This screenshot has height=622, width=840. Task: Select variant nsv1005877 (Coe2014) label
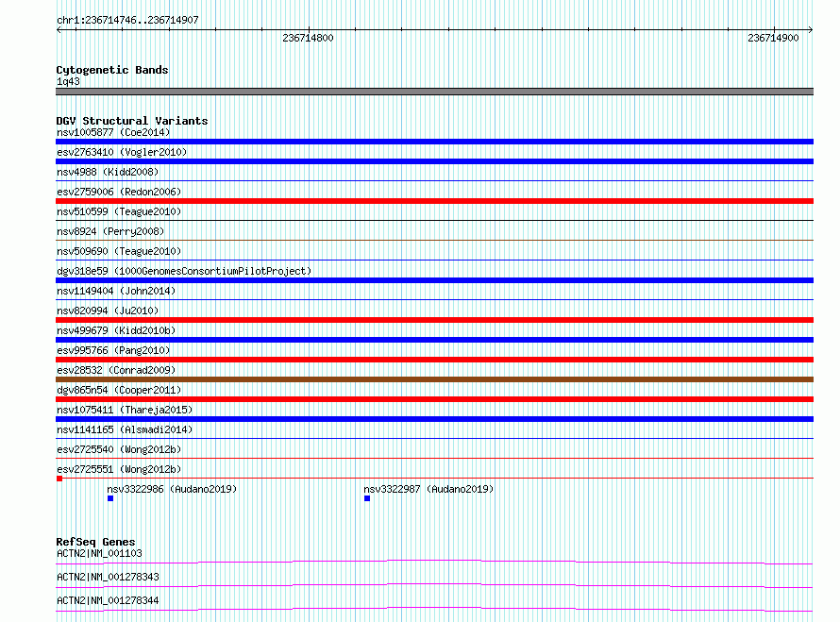coord(113,132)
